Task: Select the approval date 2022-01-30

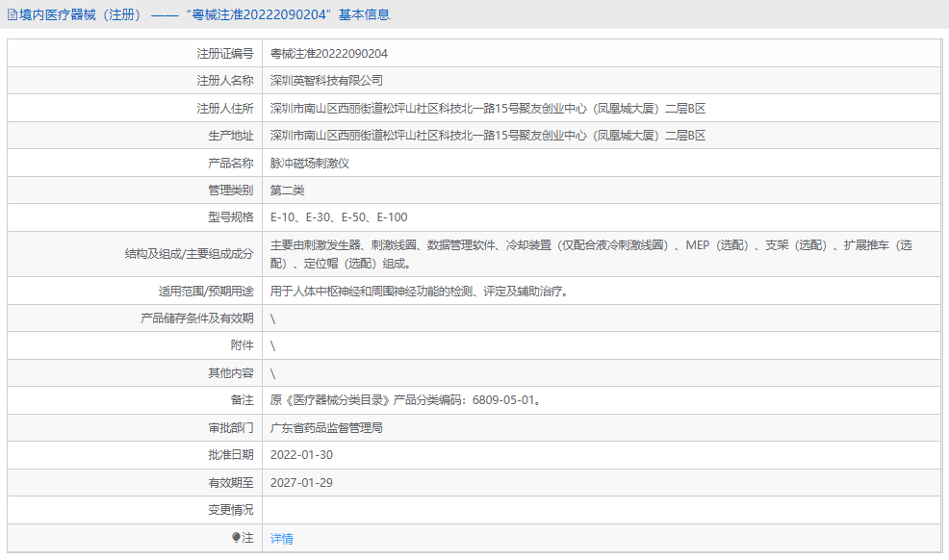Action: tap(301, 455)
